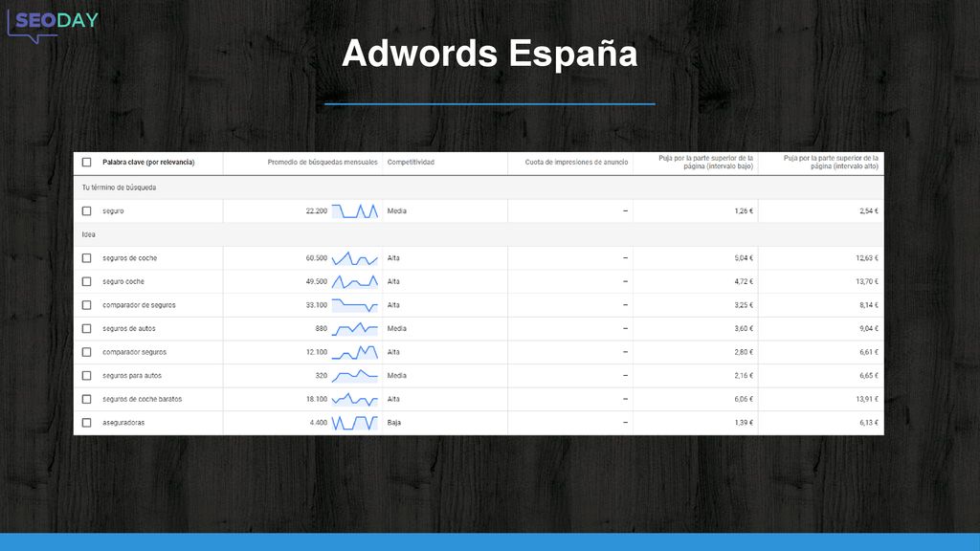Sort by top-of-page bid 'intervalo alto' header
This screenshot has height=551, width=980.
coord(831,163)
